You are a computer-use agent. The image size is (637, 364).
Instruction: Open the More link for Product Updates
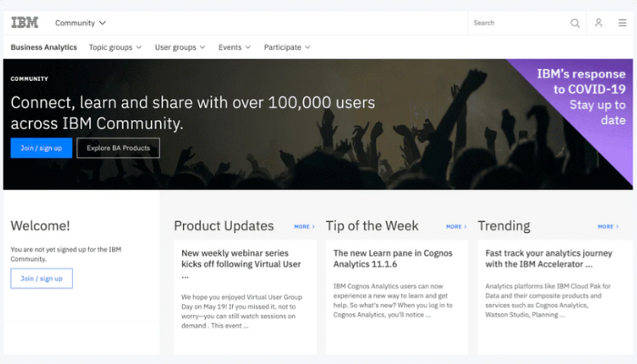(304, 227)
